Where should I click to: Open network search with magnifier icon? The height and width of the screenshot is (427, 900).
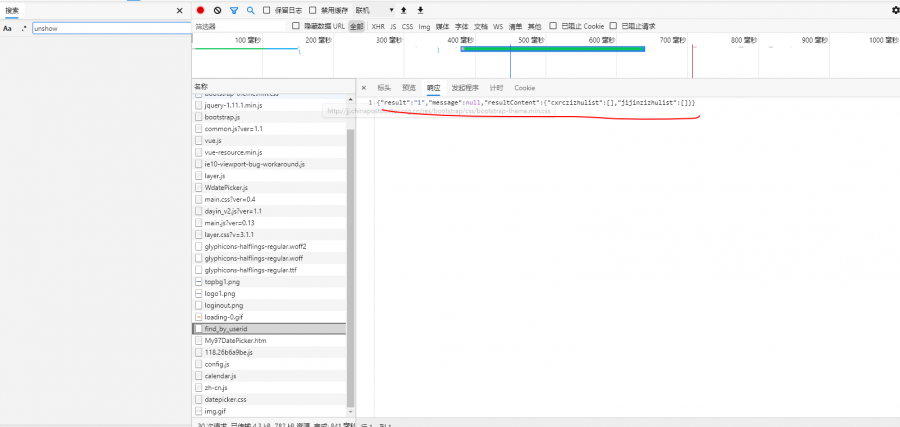(250, 10)
